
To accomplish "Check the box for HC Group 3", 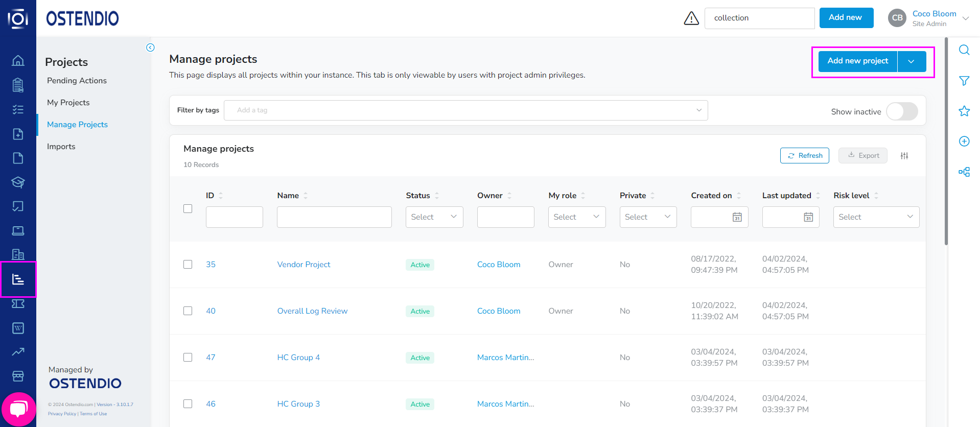I will 188,404.
